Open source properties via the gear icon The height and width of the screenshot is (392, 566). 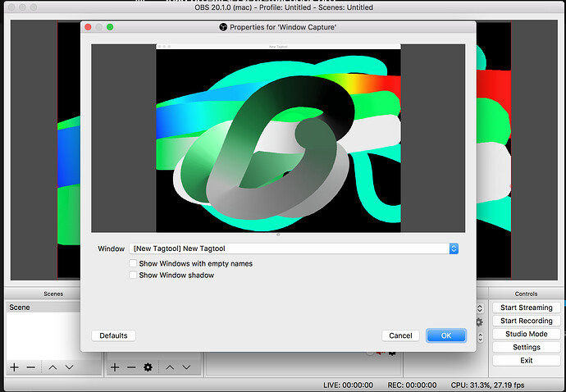click(148, 367)
